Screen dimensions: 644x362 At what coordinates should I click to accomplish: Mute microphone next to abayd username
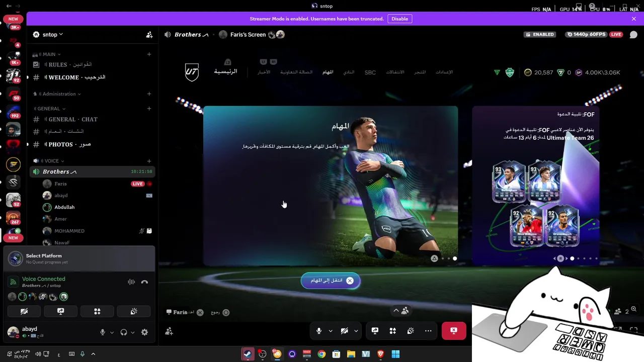point(103,332)
